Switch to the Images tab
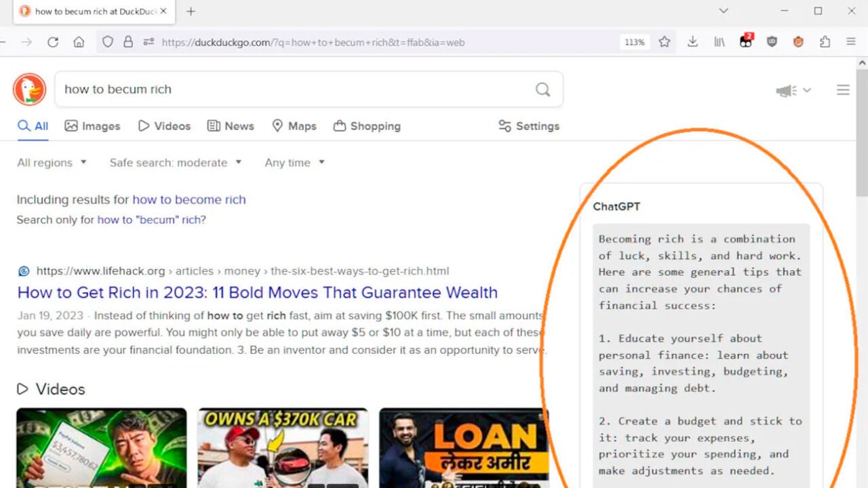 click(92, 126)
